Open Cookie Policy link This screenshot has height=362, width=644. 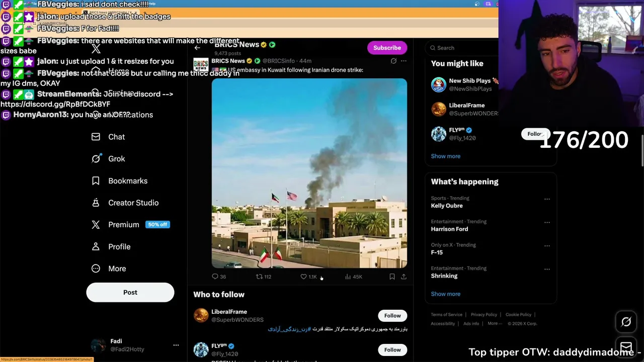coord(518,315)
